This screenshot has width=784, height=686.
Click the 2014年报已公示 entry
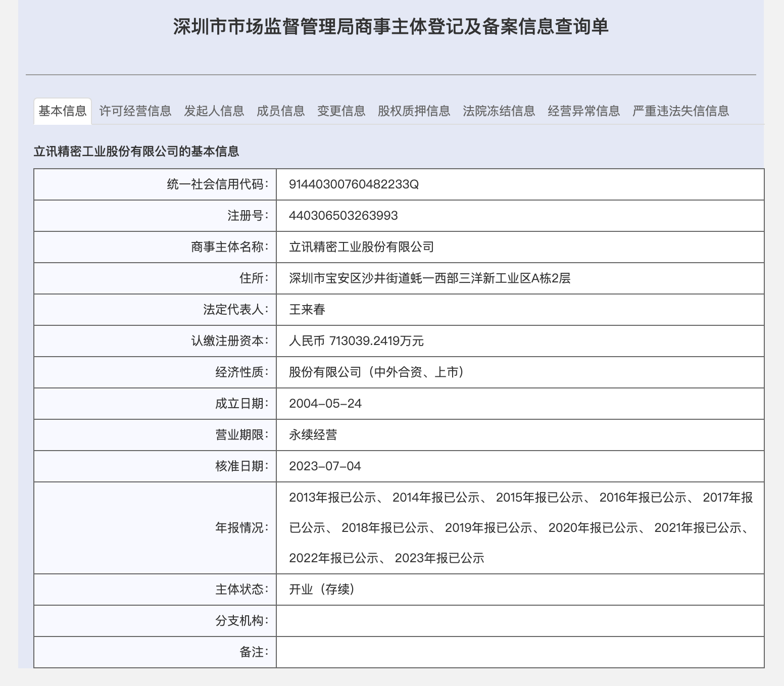[x=436, y=498]
